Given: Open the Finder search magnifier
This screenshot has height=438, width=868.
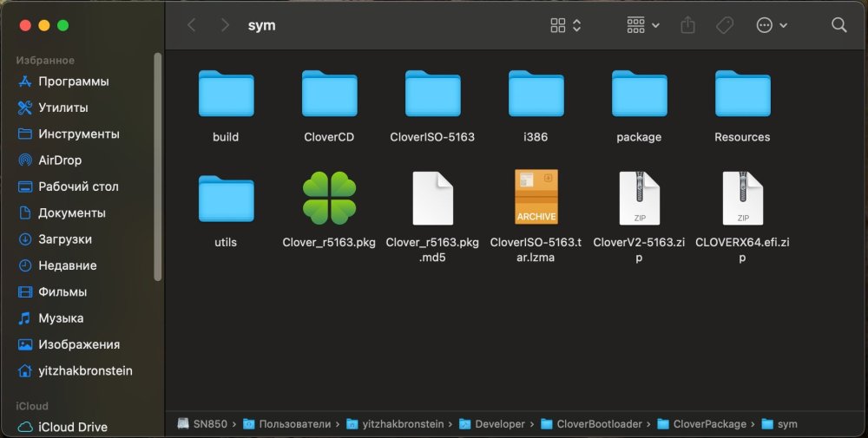Looking at the screenshot, I should 839,25.
